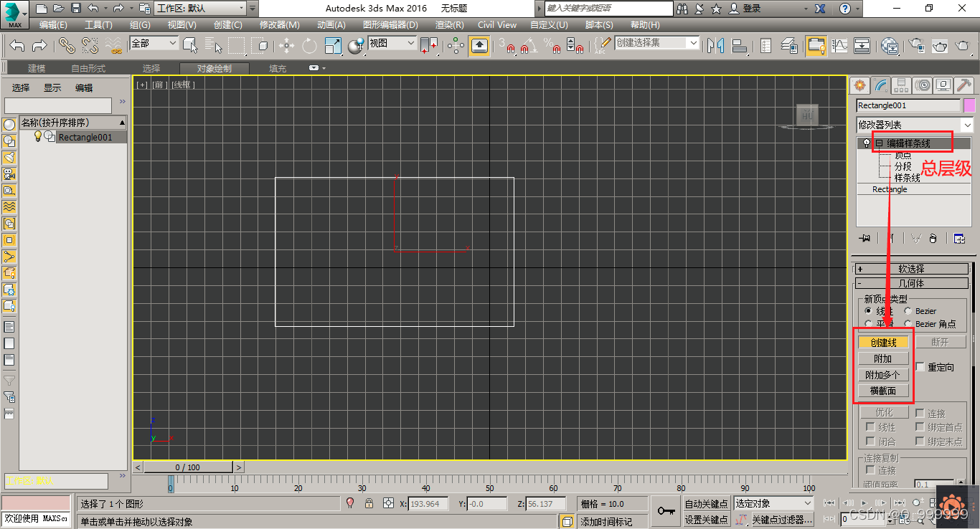The width and height of the screenshot is (980, 529).
Task: Click the 横截面 button
Action: [x=884, y=391]
